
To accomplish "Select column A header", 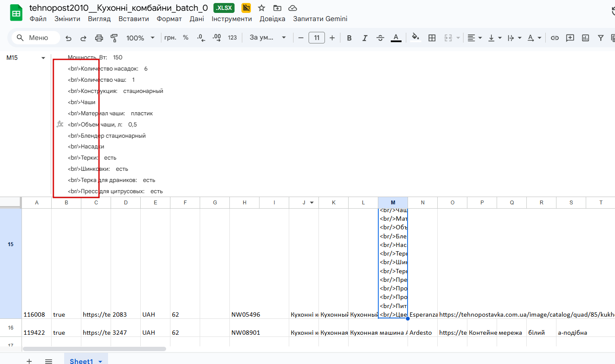I will [x=37, y=203].
